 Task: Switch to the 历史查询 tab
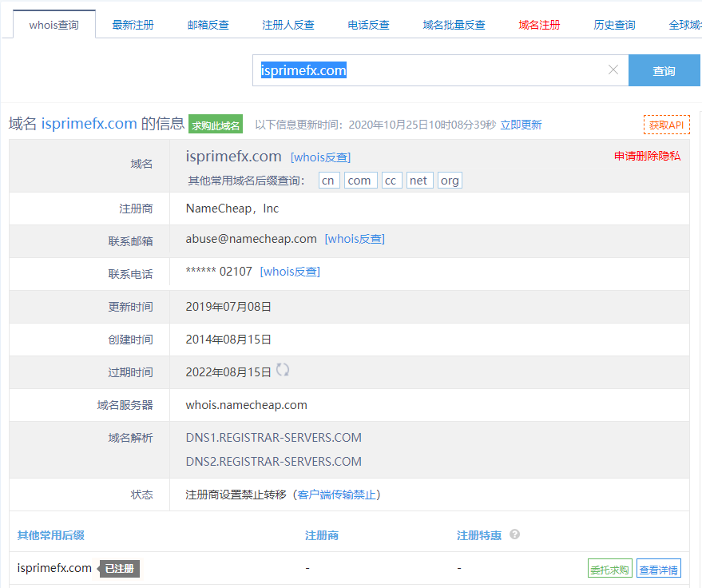tap(614, 25)
